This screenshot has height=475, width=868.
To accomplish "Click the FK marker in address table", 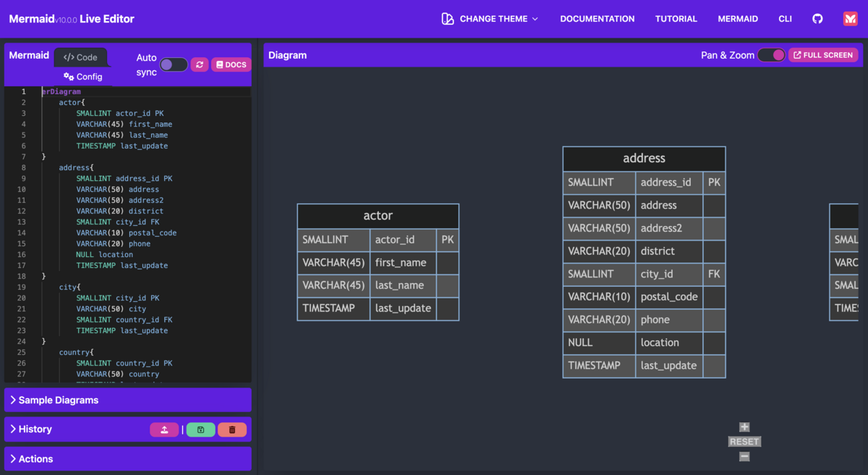I will coord(714,274).
